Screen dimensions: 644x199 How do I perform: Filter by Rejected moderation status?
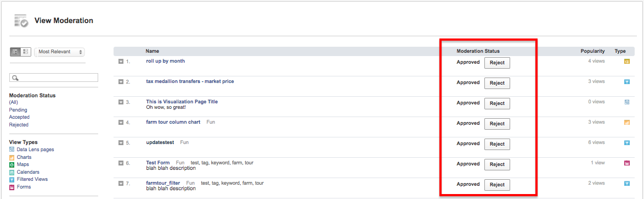19,125
